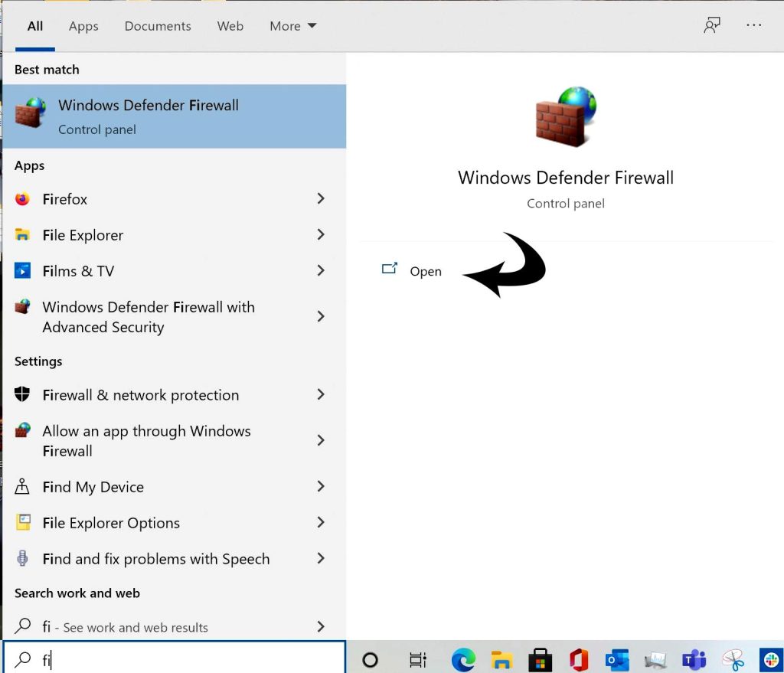Expand Firewall & network protection chevron

tap(321, 394)
